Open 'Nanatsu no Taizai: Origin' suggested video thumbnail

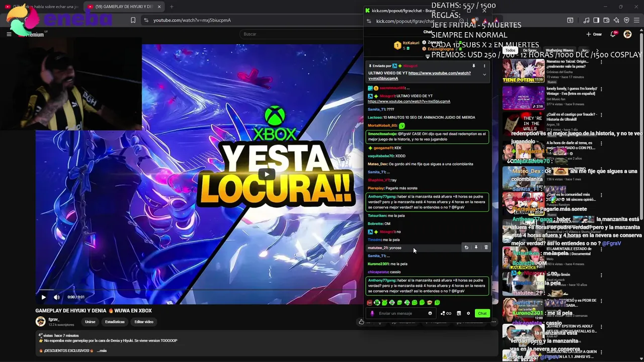click(523, 71)
